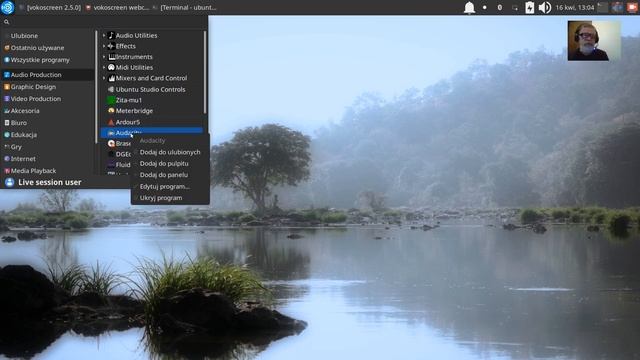Open the clock showing 16 kwi, 13:04
The image size is (640, 360).
pos(575,7)
